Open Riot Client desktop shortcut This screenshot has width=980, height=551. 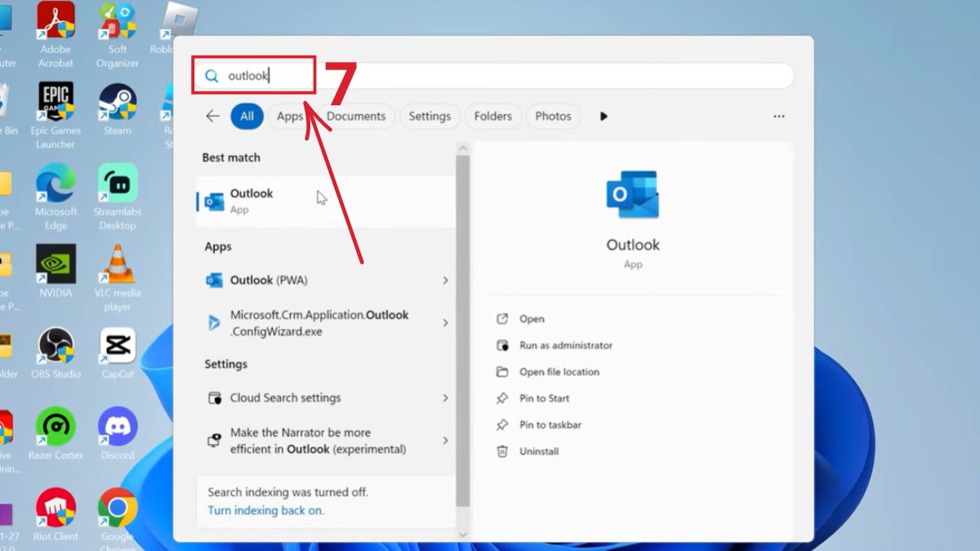pyautogui.click(x=56, y=515)
